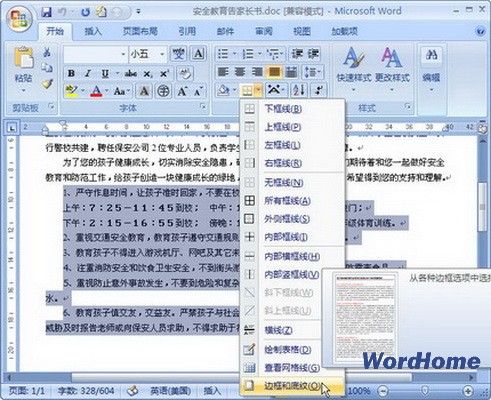Click the Character Border A icon

click(x=198, y=54)
